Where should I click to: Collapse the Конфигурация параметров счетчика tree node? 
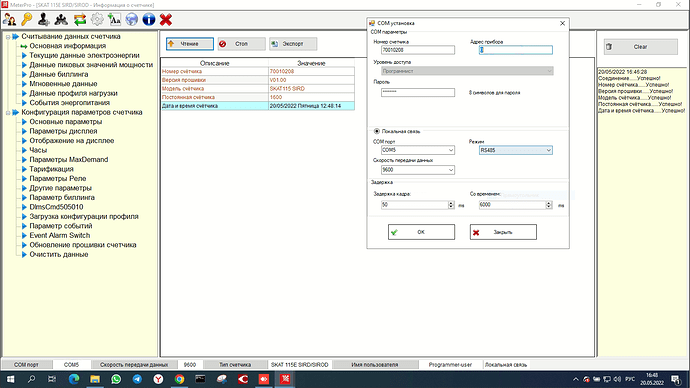[x=8, y=113]
